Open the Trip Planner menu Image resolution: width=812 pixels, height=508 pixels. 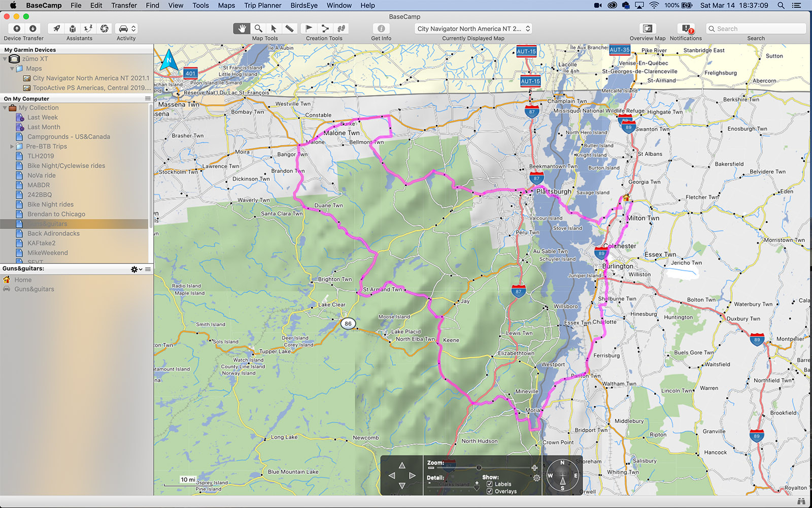click(262, 5)
